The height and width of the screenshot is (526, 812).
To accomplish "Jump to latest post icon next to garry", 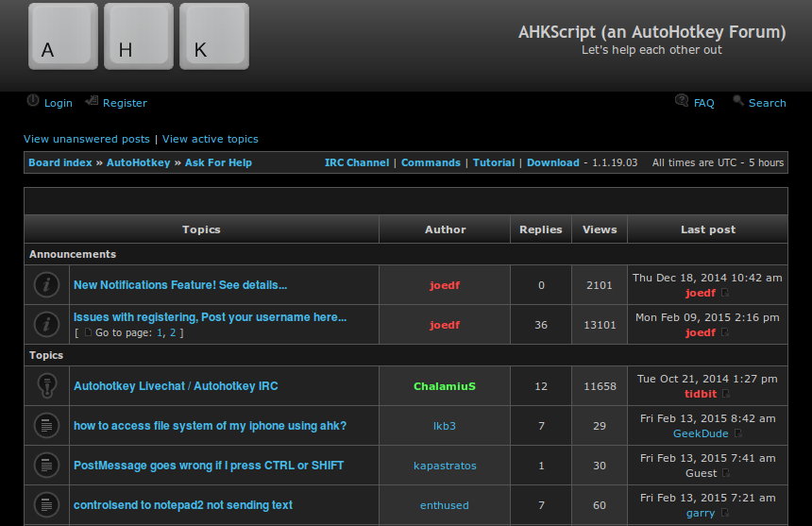I will point(725,514).
